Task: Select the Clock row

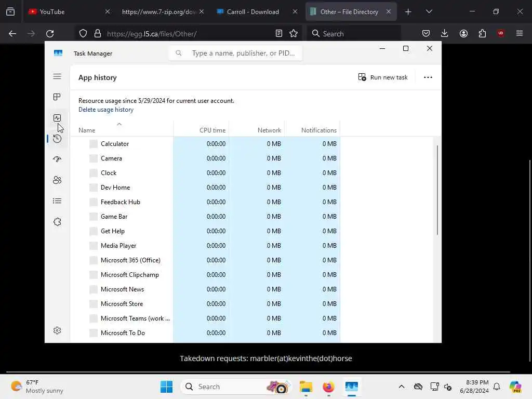Action: [x=206, y=173]
